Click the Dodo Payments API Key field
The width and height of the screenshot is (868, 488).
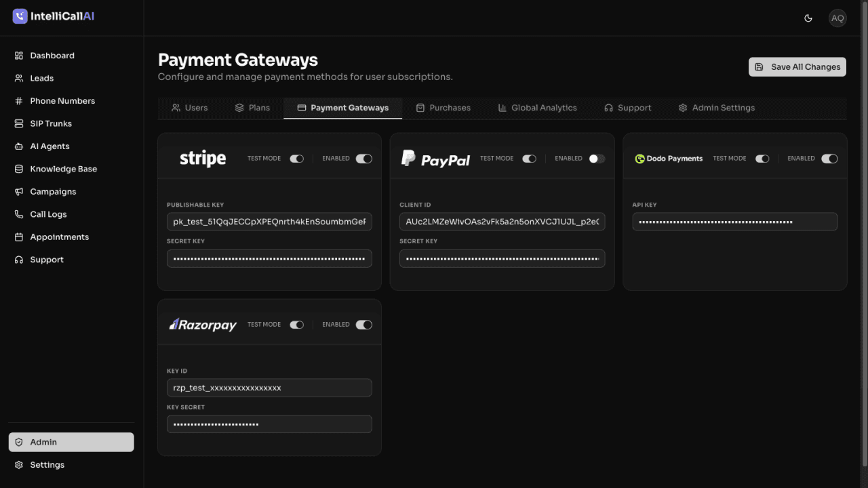(735, 222)
